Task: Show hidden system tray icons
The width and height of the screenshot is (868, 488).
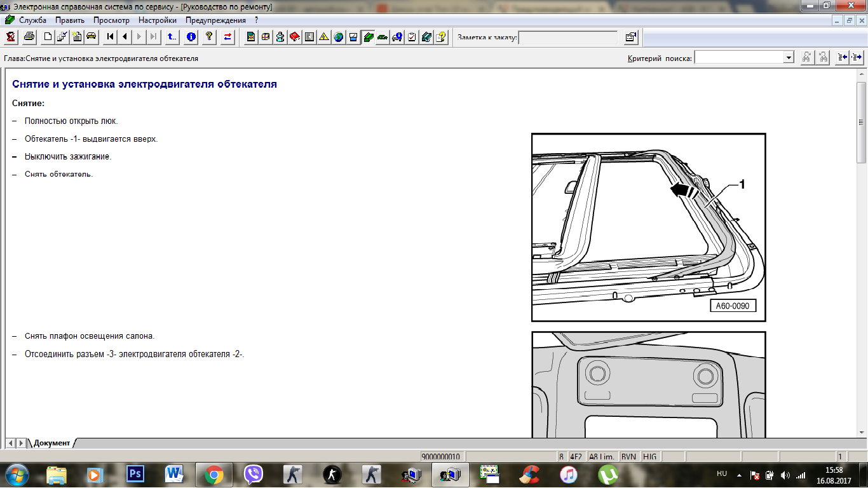Action: point(738,475)
